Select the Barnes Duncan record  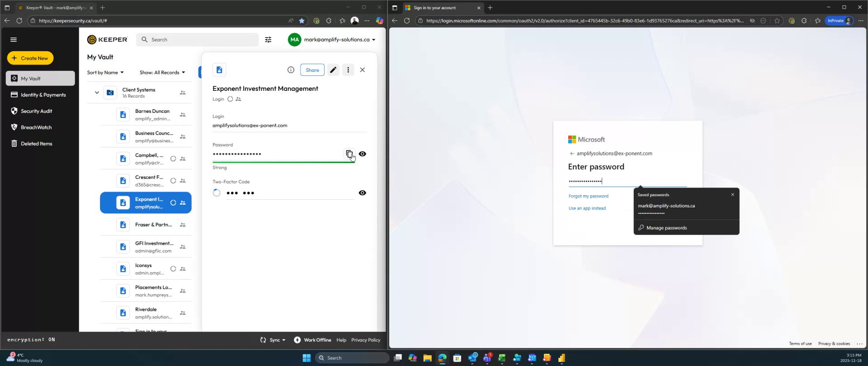point(146,115)
